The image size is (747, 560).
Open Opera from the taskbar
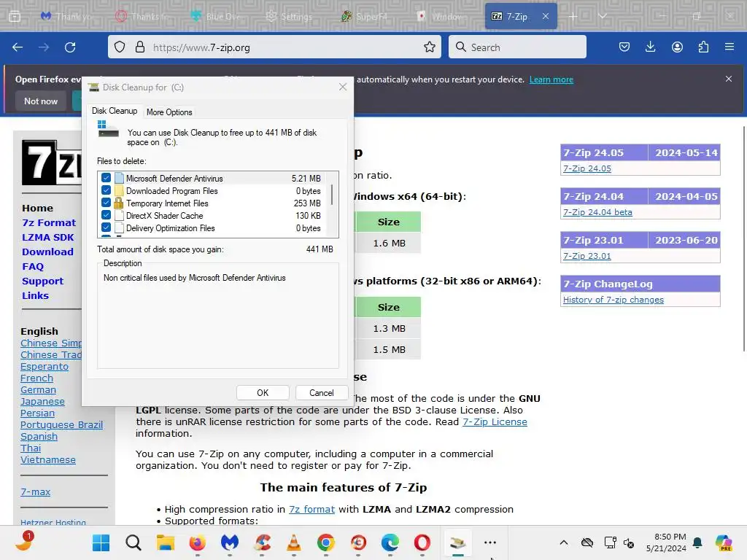point(422,542)
